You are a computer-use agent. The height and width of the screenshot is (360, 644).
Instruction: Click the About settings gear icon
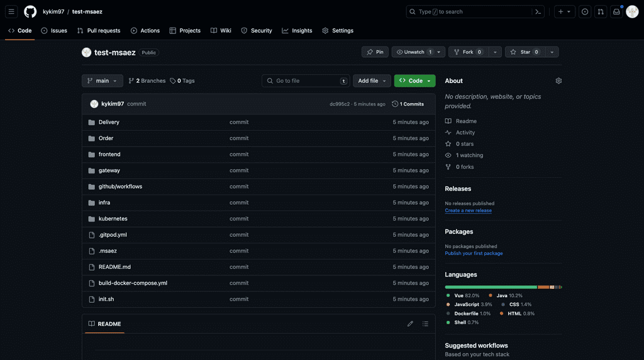click(x=558, y=81)
